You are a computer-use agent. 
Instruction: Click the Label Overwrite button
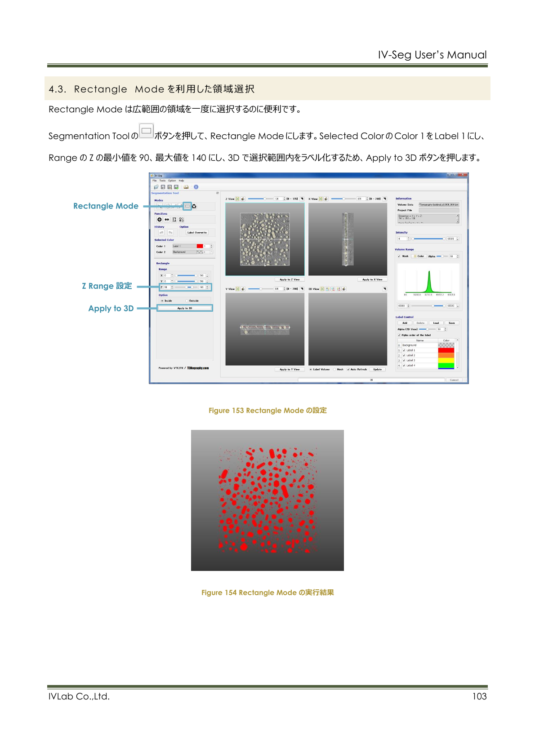point(197,233)
